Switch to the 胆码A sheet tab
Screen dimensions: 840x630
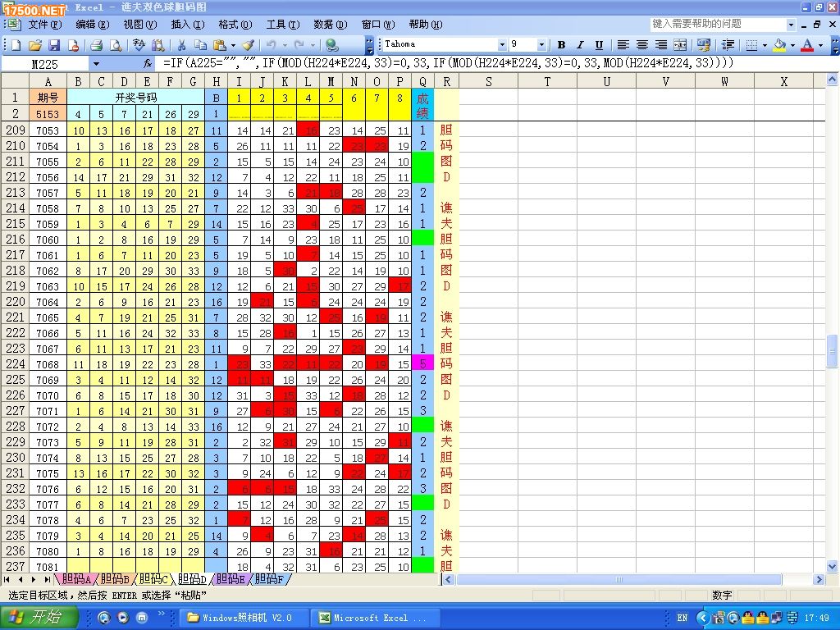point(76,579)
